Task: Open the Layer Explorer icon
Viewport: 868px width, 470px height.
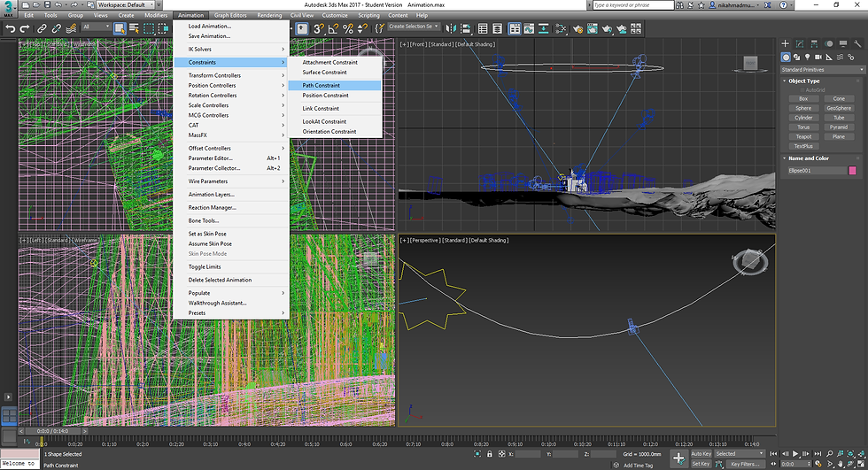Action: tap(497, 28)
